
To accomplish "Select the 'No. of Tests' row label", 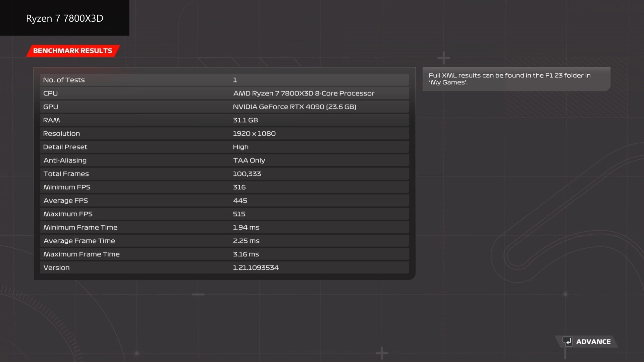I will click(x=64, y=80).
